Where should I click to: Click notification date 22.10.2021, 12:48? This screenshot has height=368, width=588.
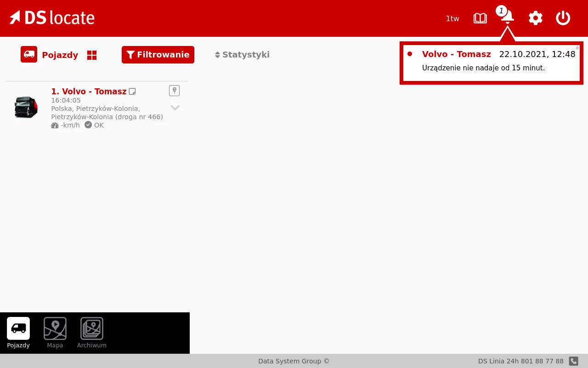[537, 54]
